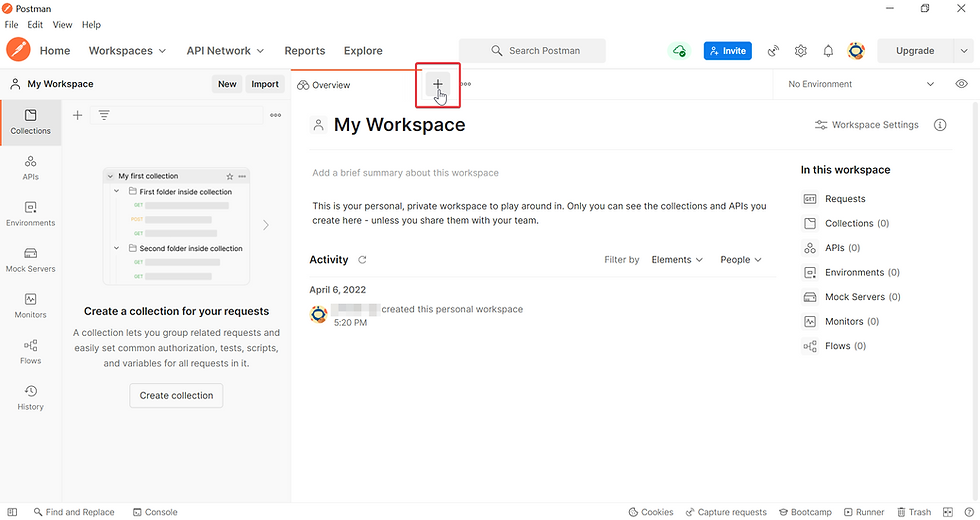Open the Explore page

pyautogui.click(x=363, y=51)
